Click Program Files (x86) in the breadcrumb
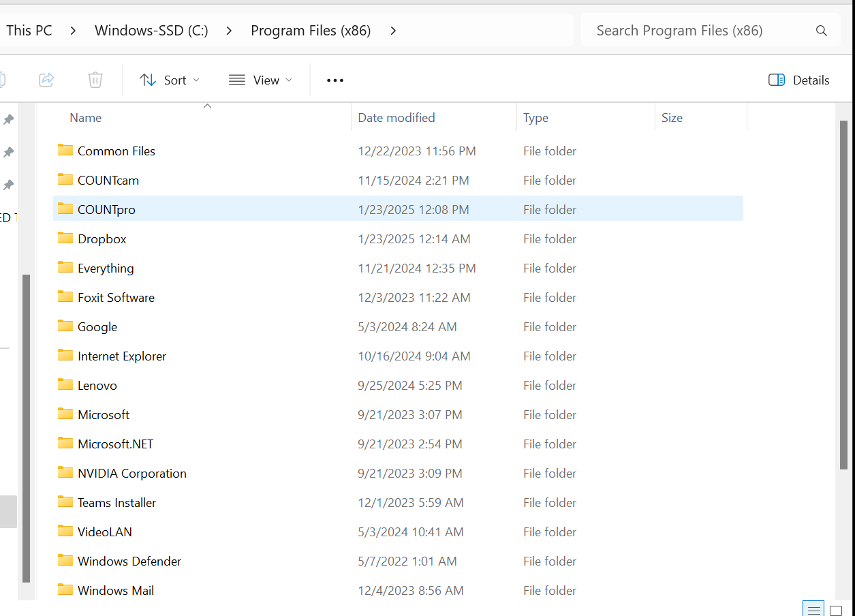 (x=311, y=31)
